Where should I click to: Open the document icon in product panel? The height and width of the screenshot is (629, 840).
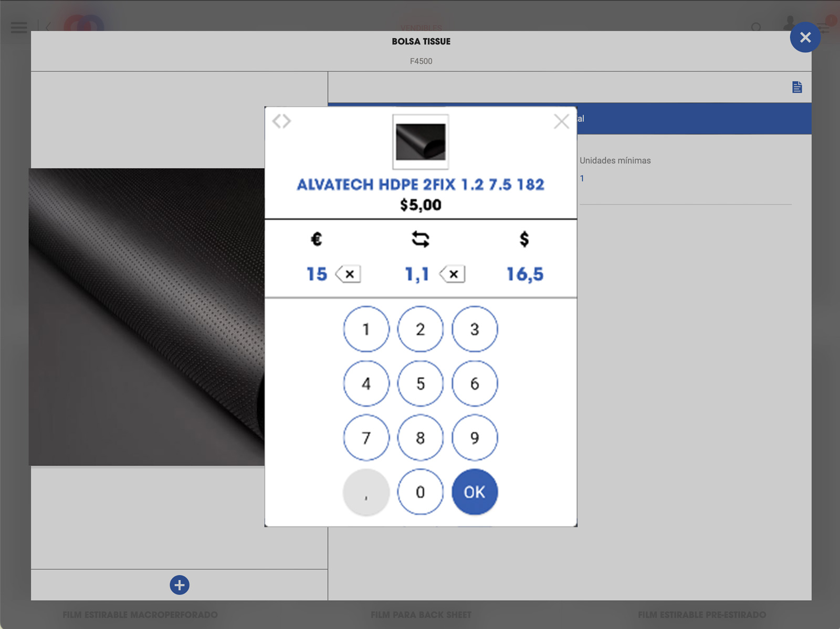click(797, 87)
